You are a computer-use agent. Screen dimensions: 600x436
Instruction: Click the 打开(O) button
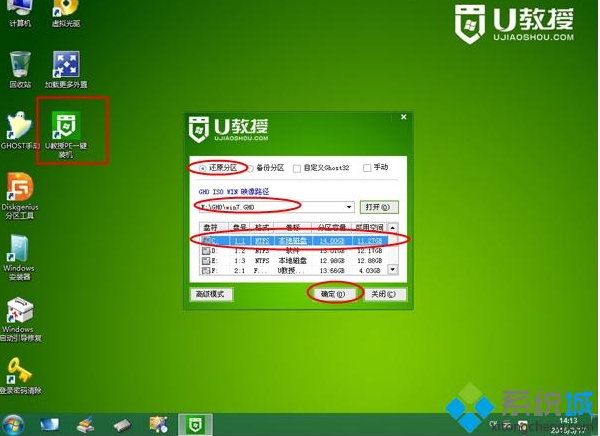pyautogui.click(x=379, y=207)
